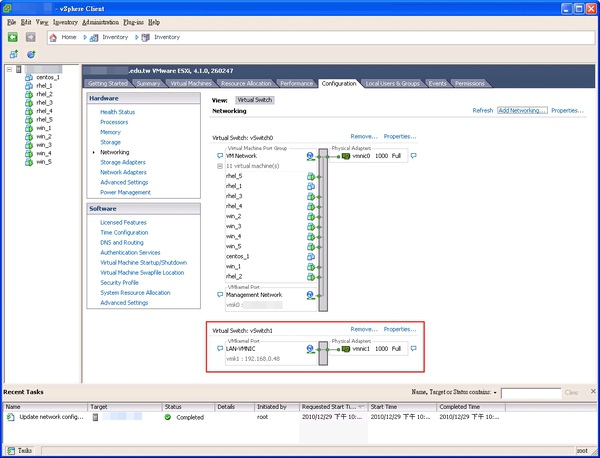Image resolution: width=600 pixels, height=458 pixels.
Task: Click the Virtual Switch view button
Action: (x=254, y=100)
